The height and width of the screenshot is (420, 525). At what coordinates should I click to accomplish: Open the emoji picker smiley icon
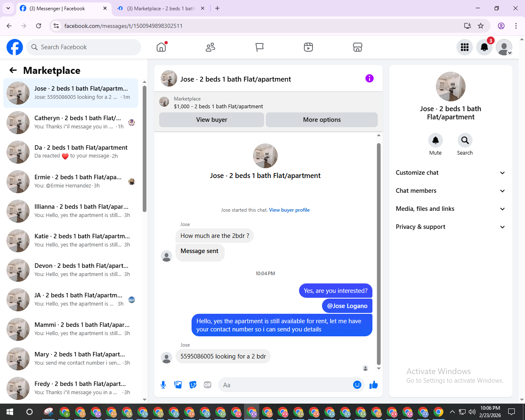pyautogui.click(x=357, y=385)
